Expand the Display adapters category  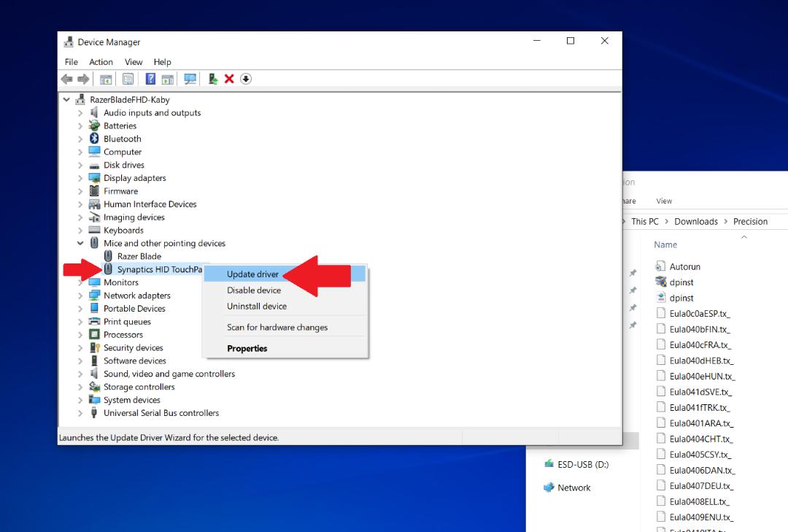click(80, 178)
